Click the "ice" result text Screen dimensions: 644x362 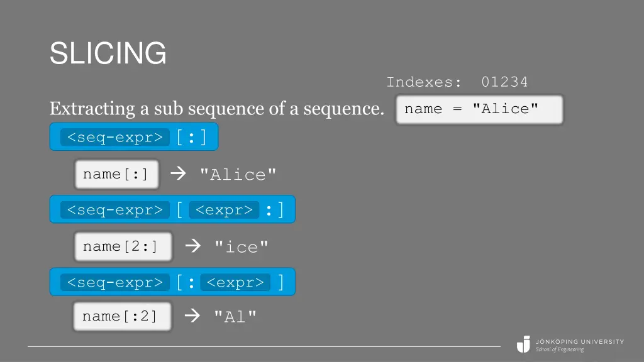(x=241, y=247)
